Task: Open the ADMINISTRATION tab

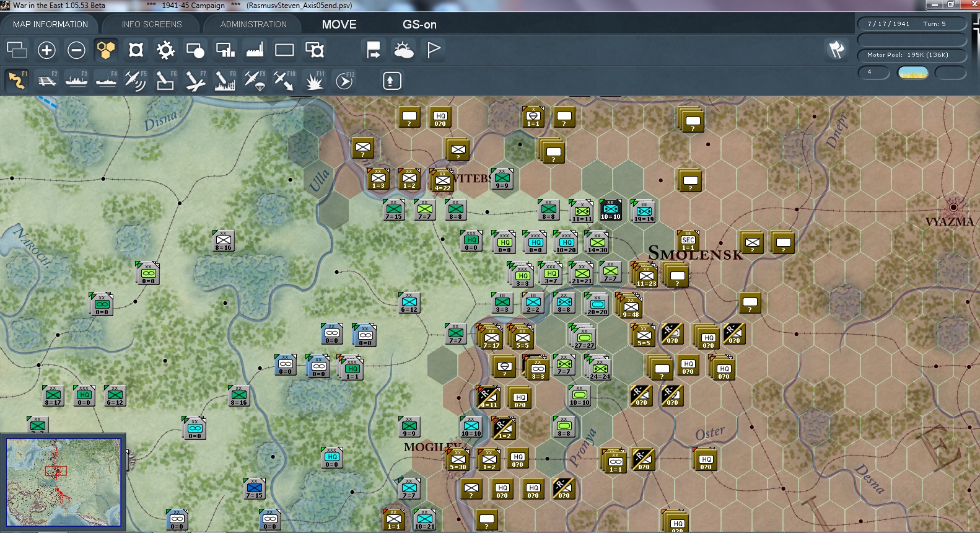Action: pos(253,24)
